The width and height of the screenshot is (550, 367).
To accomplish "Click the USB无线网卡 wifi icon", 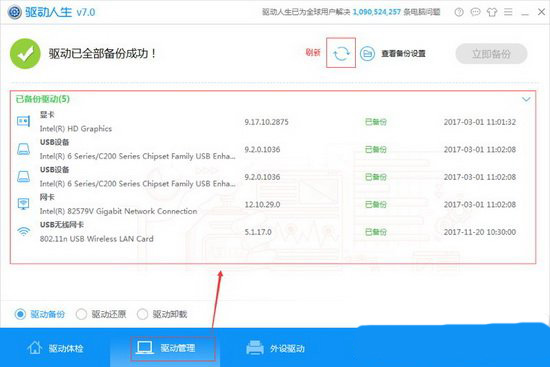I will click(24, 232).
